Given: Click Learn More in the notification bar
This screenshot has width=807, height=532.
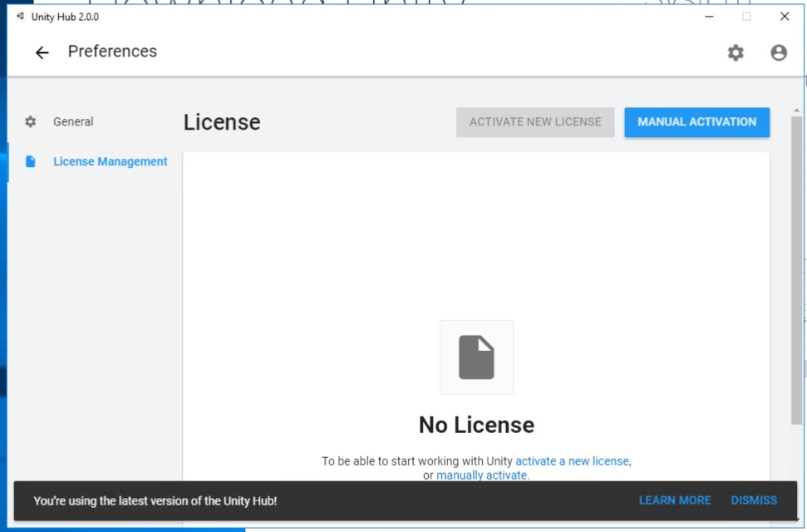Looking at the screenshot, I should click(675, 500).
